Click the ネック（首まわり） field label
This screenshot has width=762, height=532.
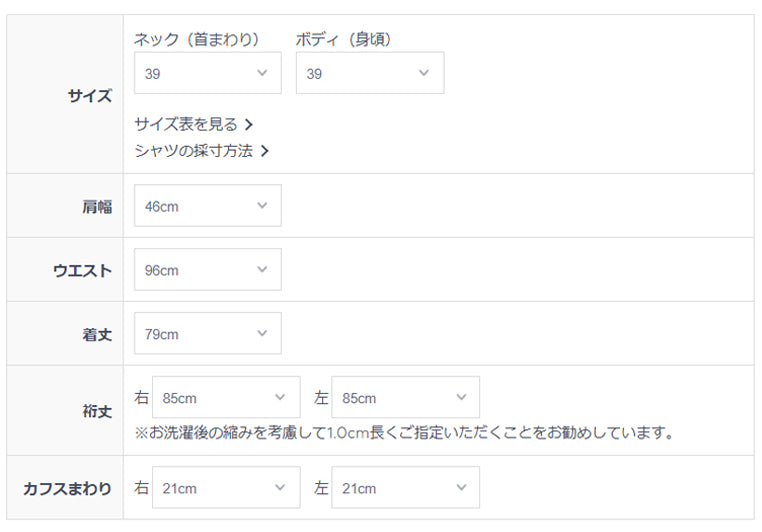(x=196, y=40)
